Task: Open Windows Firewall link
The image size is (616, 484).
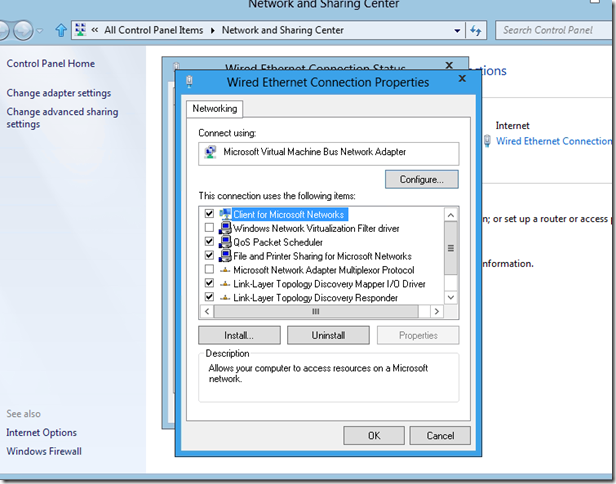Action: pyautogui.click(x=44, y=451)
